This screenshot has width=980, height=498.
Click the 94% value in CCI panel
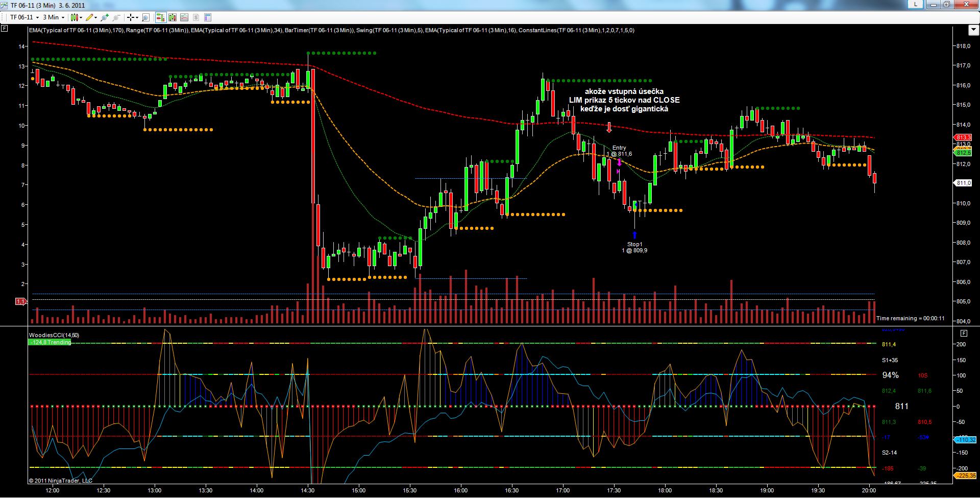tap(891, 375)
